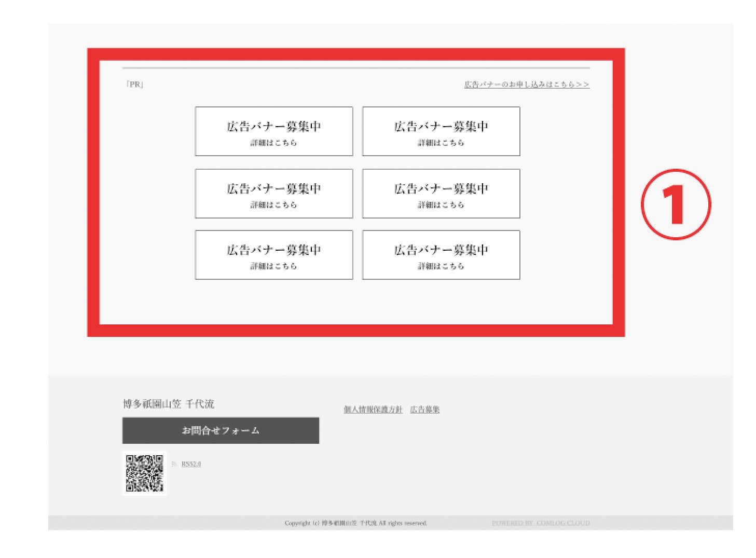Open the top-right 広告バナー募集中 banner
The image size is (756, 558).
pos(441,131)
